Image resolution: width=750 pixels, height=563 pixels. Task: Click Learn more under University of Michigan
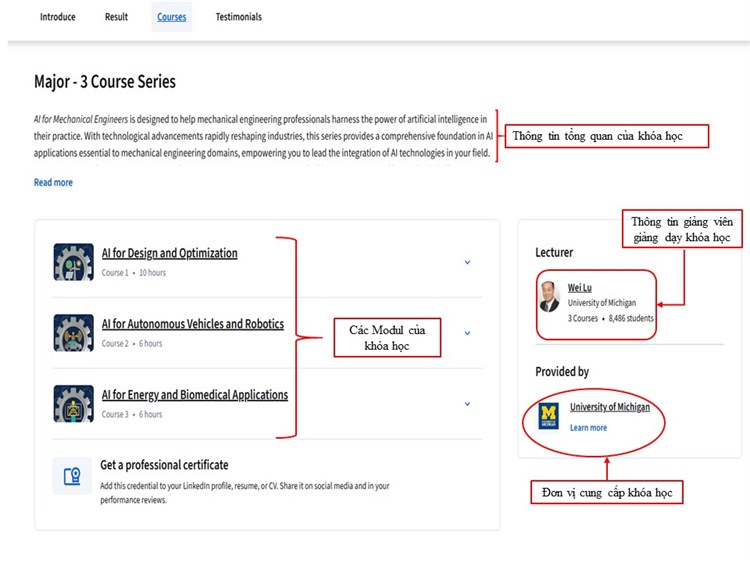[588, 428]
